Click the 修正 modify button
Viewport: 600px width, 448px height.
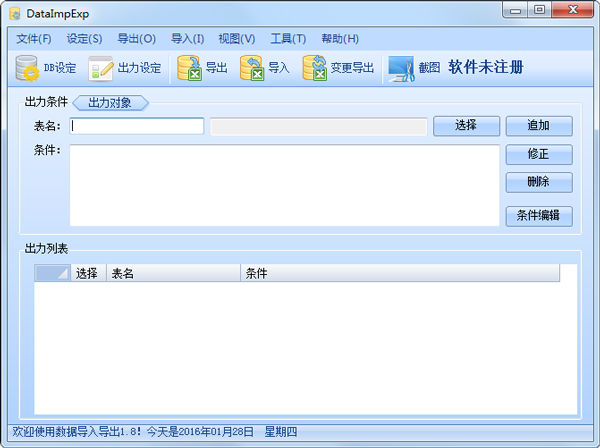(x=539, y=154)
